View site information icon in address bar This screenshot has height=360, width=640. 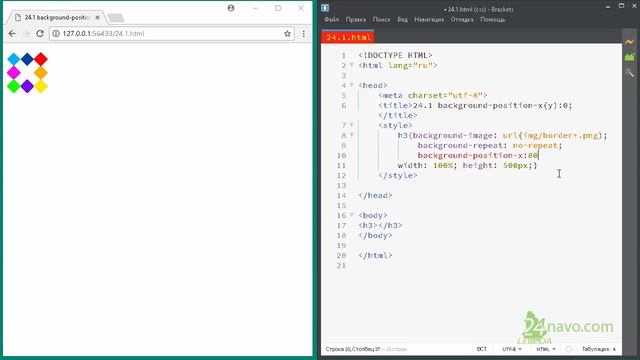(x=56, y=33)
